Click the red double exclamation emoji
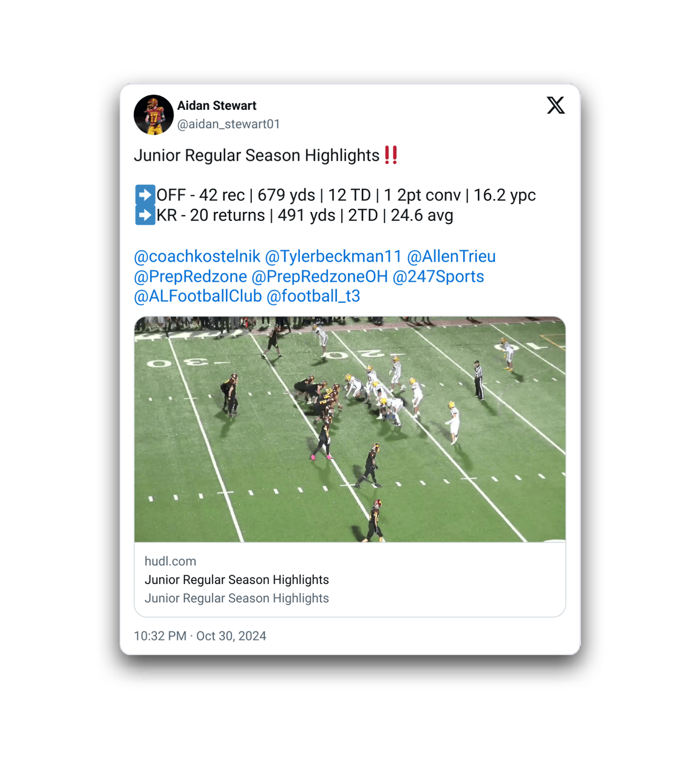The width and height of the screenshot is (700, 782). (392, 155)
